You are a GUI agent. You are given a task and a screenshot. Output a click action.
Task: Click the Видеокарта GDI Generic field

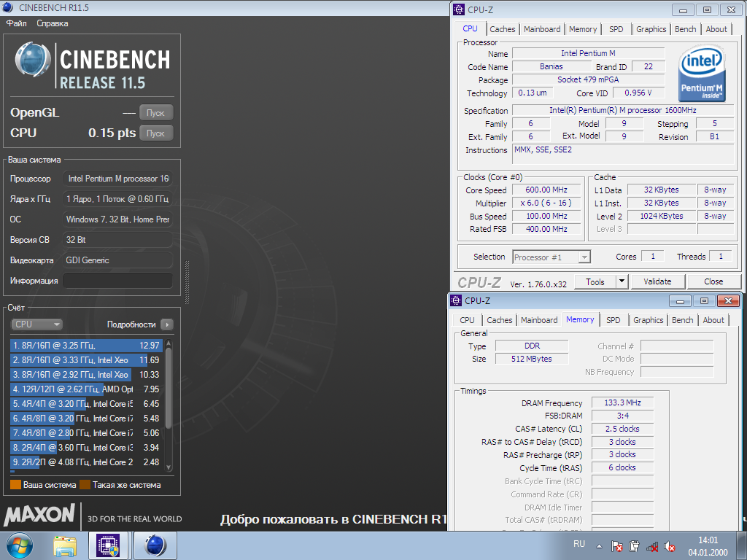[117, 260]
